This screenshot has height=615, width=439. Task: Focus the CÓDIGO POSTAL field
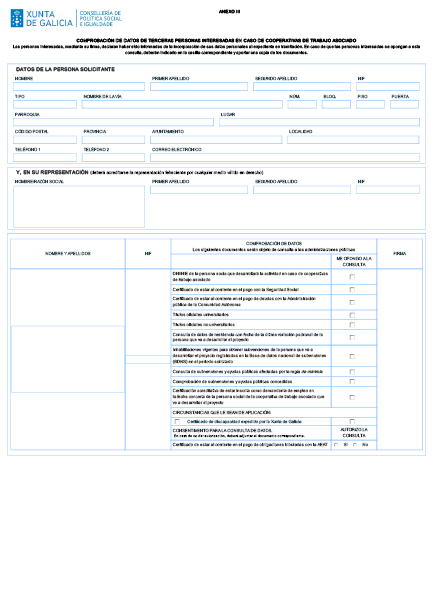pyautogui.click(x=45, y=140)
